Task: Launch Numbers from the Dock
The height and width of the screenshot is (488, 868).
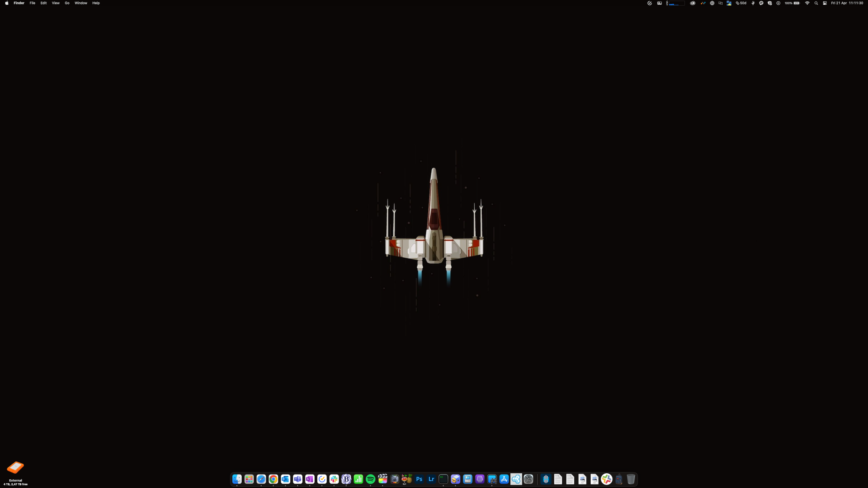Action: (358, 479)
